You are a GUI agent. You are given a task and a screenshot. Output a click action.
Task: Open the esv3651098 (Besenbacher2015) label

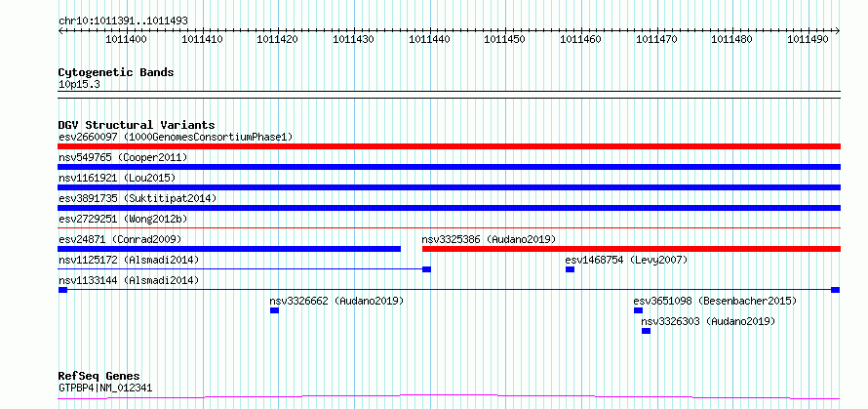pos(715,301)
